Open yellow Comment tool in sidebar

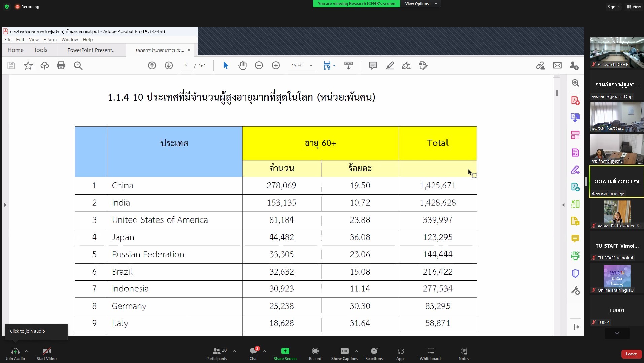[x=575, y=239]
